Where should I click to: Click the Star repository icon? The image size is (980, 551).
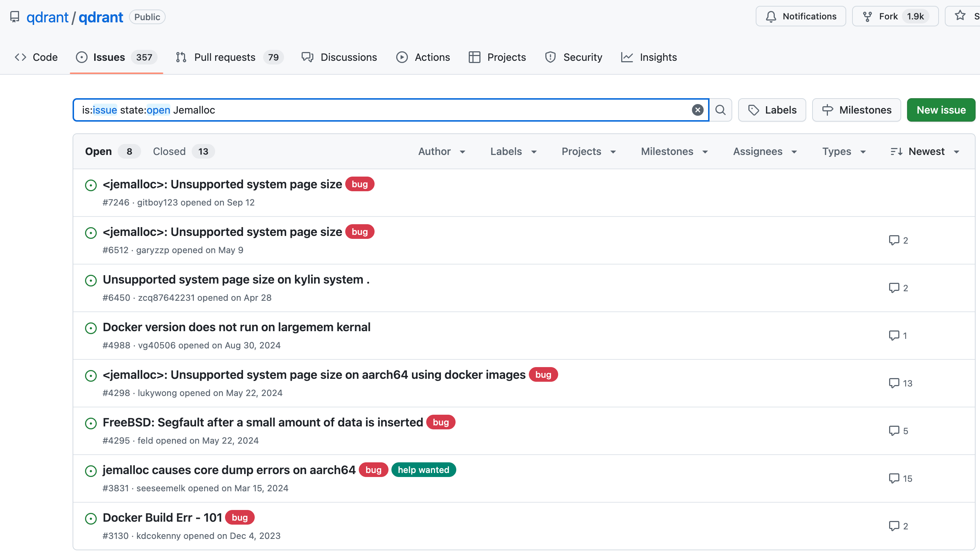tap(960, 16)
